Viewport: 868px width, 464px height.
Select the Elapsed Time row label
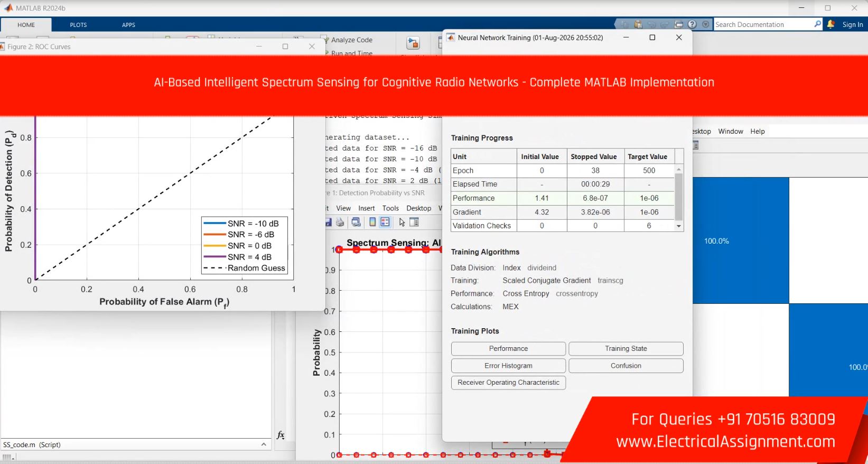click(475, 184)
